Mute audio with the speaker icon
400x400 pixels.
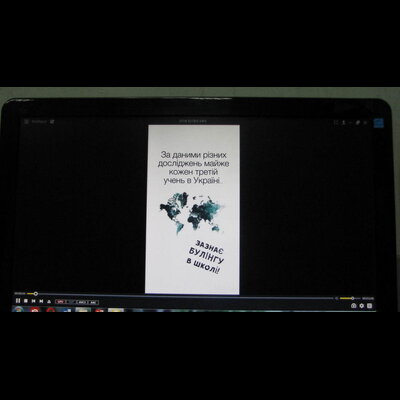(x=337, y=298)
